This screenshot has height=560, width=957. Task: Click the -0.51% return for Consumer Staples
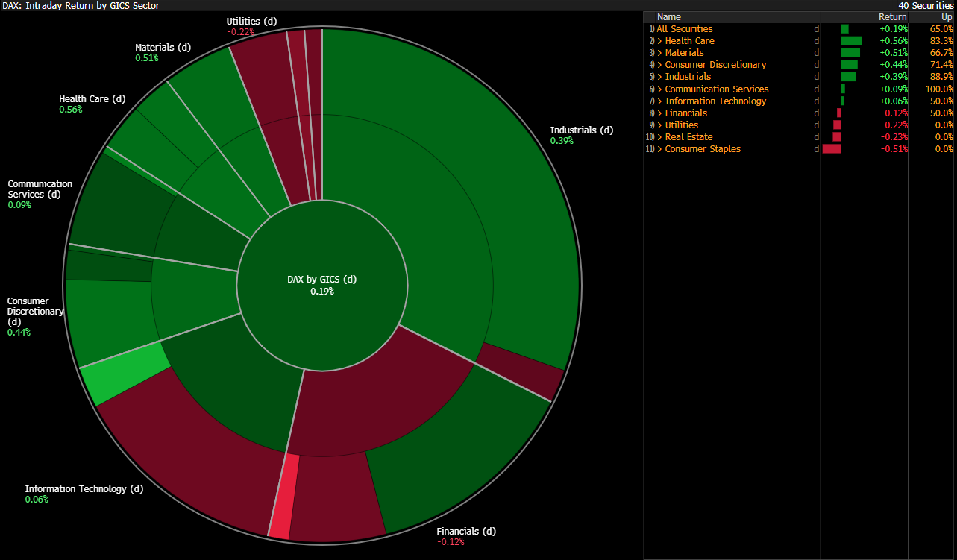tap(894, 149)
